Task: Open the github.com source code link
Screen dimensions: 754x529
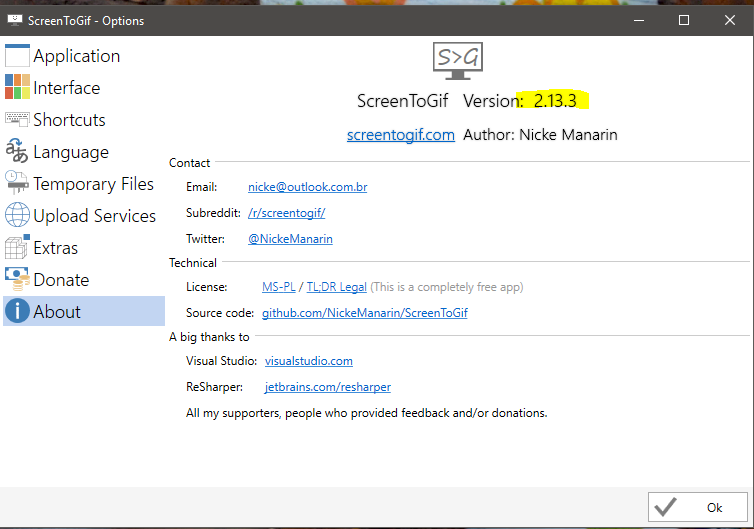Action: (364, 313)
